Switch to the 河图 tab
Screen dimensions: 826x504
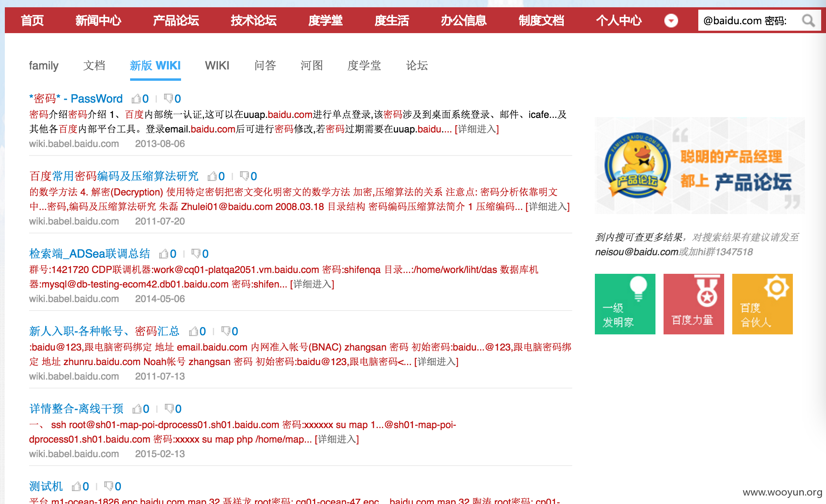(312, 65)
